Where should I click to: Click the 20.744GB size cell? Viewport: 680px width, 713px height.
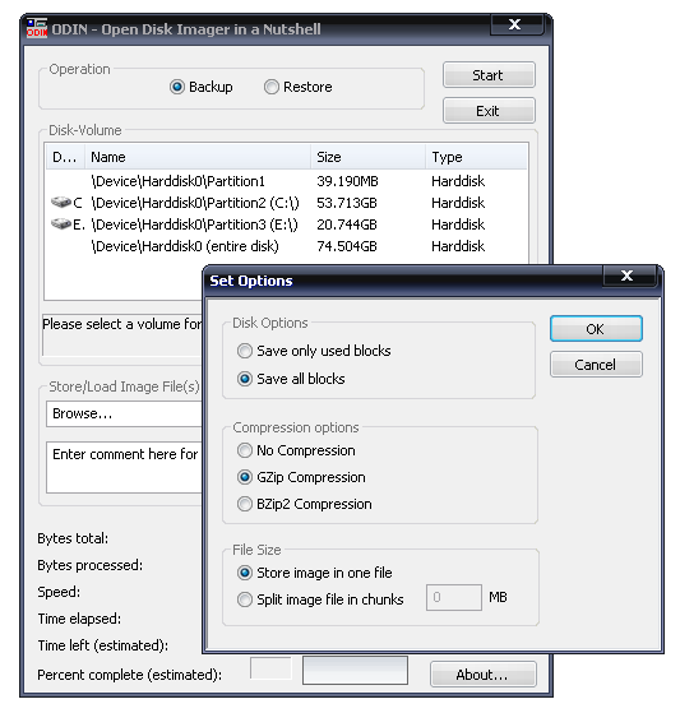coord(347,224)
